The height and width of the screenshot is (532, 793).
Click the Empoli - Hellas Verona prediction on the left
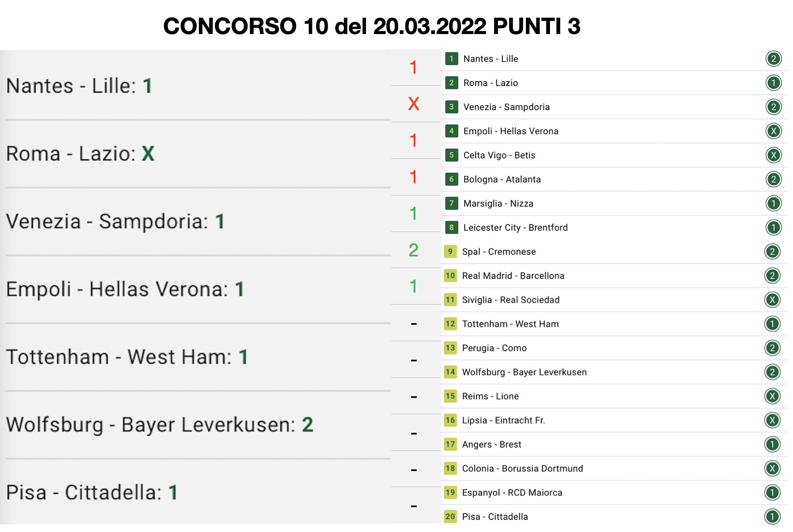[125, 289]
